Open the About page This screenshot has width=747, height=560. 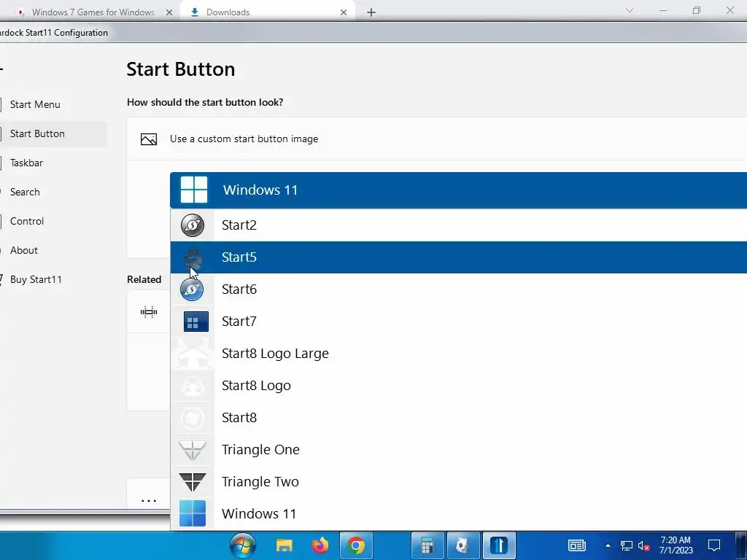pyautogui.click(x=24, y=251)
